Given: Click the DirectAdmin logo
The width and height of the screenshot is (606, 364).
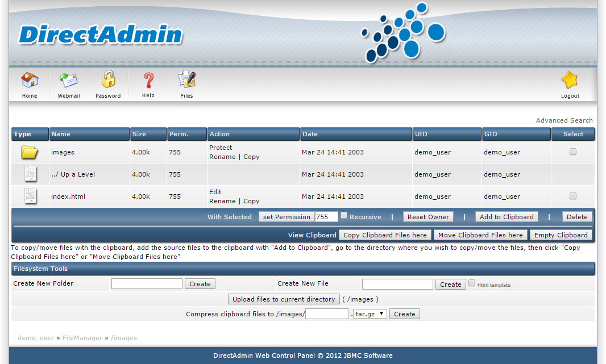Looking at the screenshot, I should pos(101,35).
